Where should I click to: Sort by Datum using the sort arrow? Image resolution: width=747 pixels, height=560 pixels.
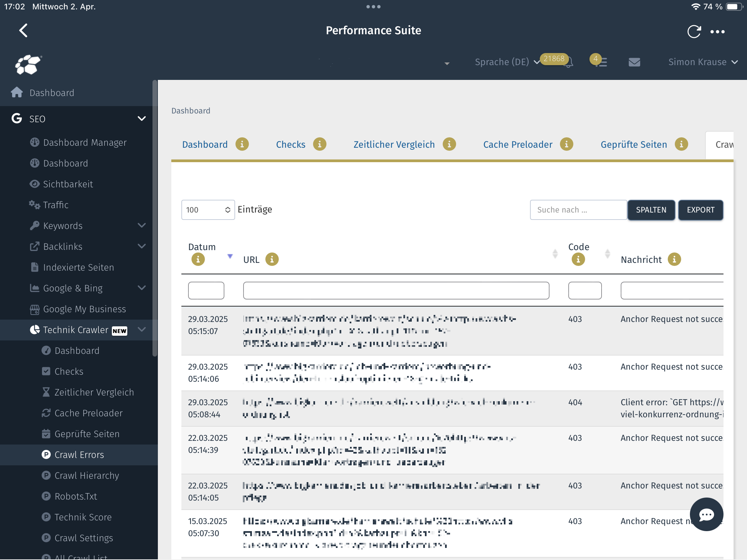pyautogui.click(x=230, y=256)
